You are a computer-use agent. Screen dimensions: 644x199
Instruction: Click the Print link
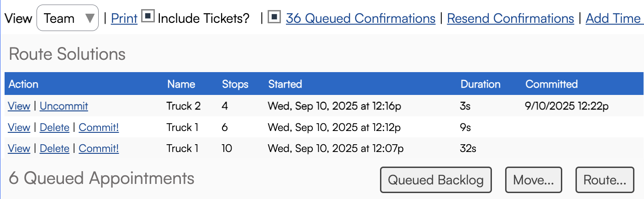click(x=124, y=18)
